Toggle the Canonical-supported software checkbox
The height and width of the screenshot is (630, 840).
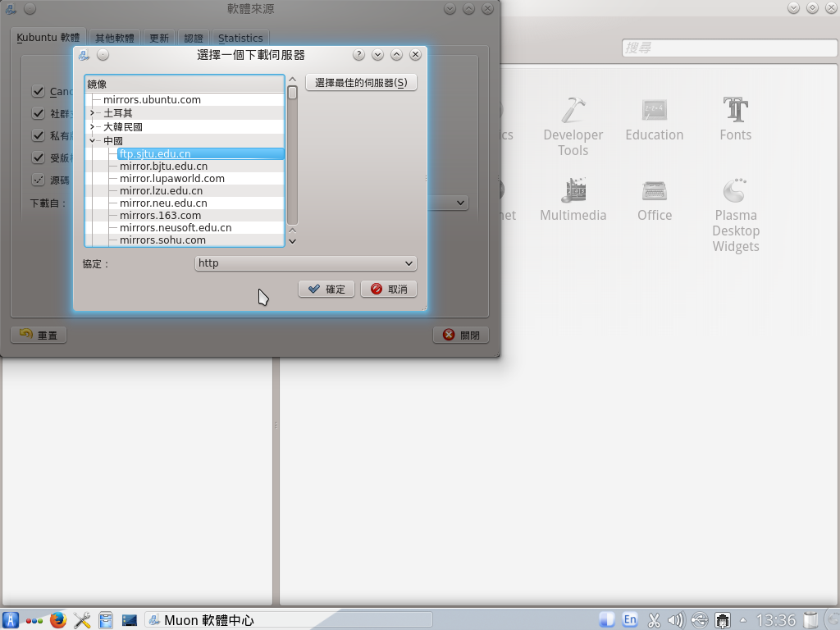(x=38, y=92)
